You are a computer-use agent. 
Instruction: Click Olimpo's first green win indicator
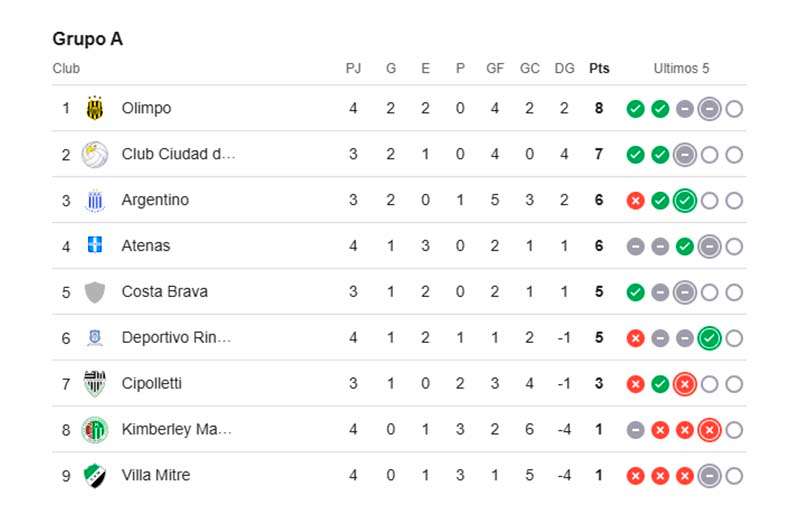[x=635, y=109]
